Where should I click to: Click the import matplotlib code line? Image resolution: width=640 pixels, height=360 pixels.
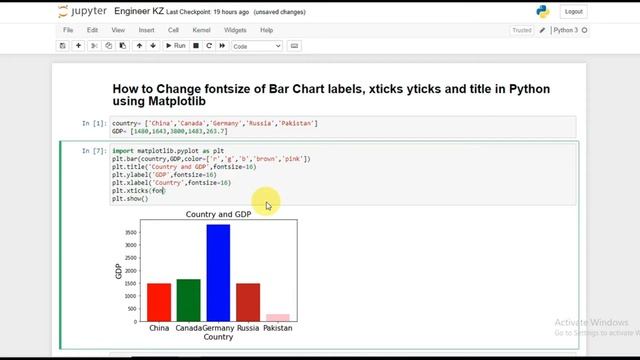(x=168, y=151)
